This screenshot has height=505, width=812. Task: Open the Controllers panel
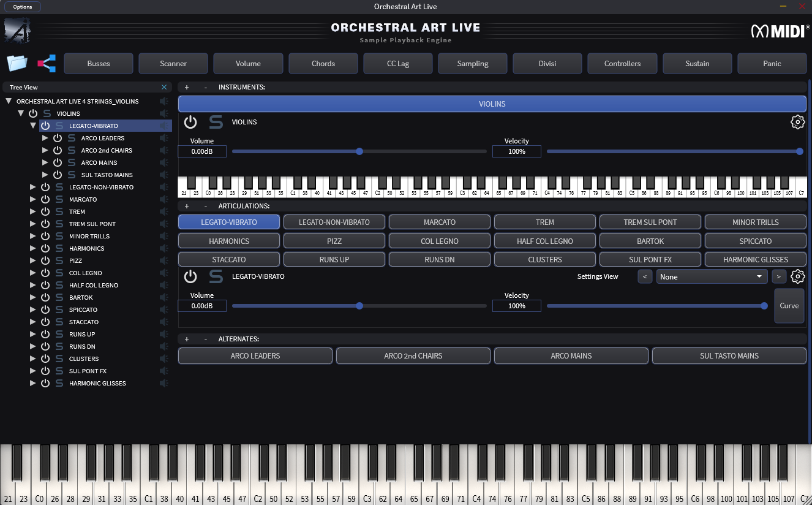(x=622, y=63)
